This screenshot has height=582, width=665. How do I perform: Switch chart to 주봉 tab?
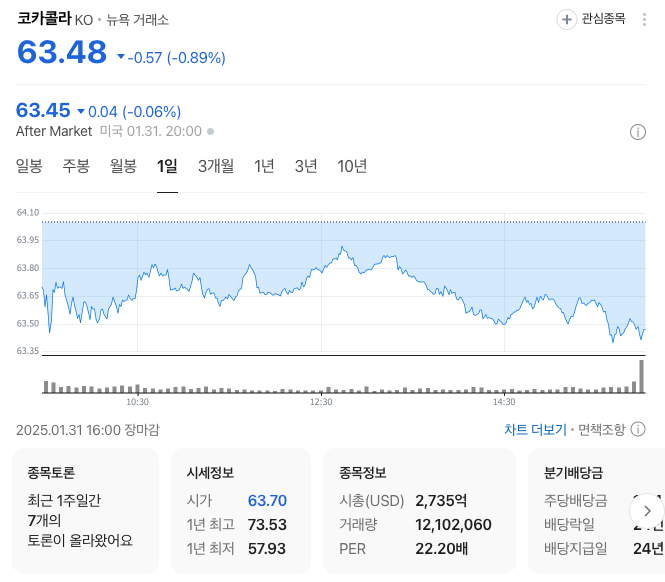(76, 166)
